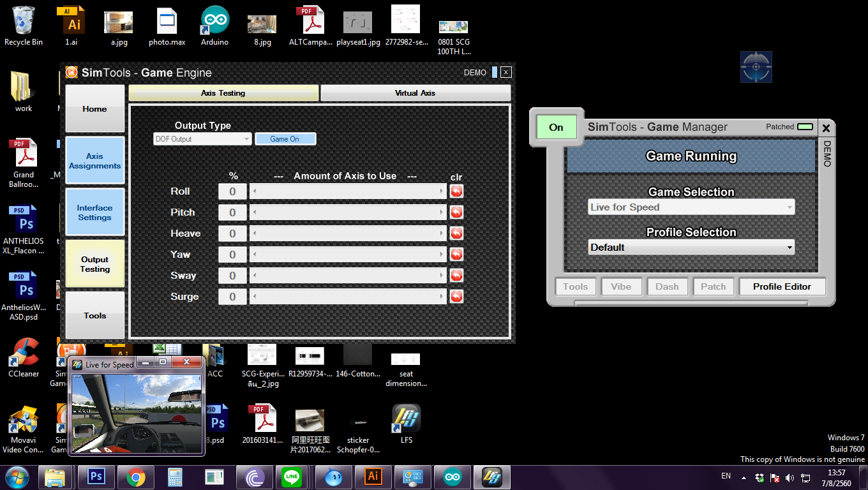
Task: Open the Windows Start menu
Action: (x=17, y=477)
